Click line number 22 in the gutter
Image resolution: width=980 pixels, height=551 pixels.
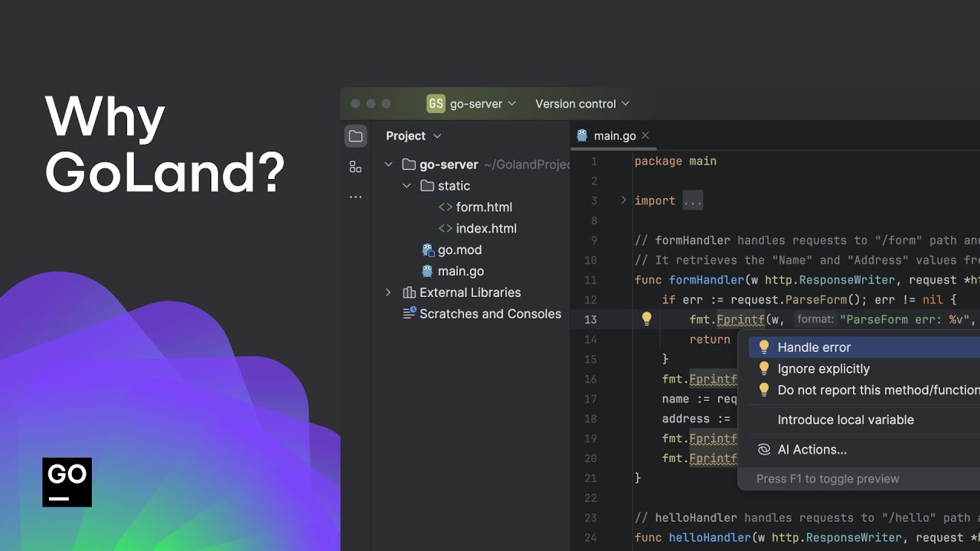coord(590,498)
